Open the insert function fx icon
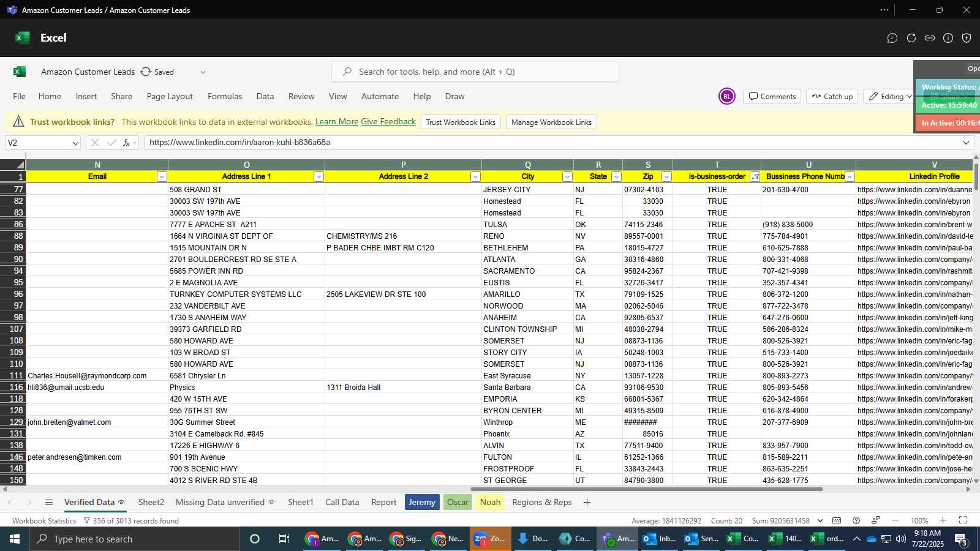 (127, 143)
